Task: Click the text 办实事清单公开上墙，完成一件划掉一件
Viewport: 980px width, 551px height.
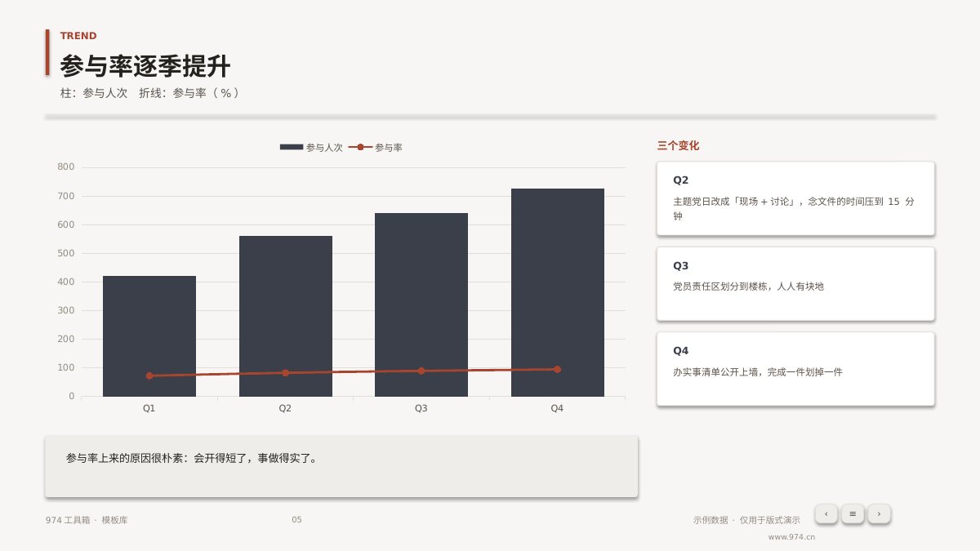Action: (757, 372)
